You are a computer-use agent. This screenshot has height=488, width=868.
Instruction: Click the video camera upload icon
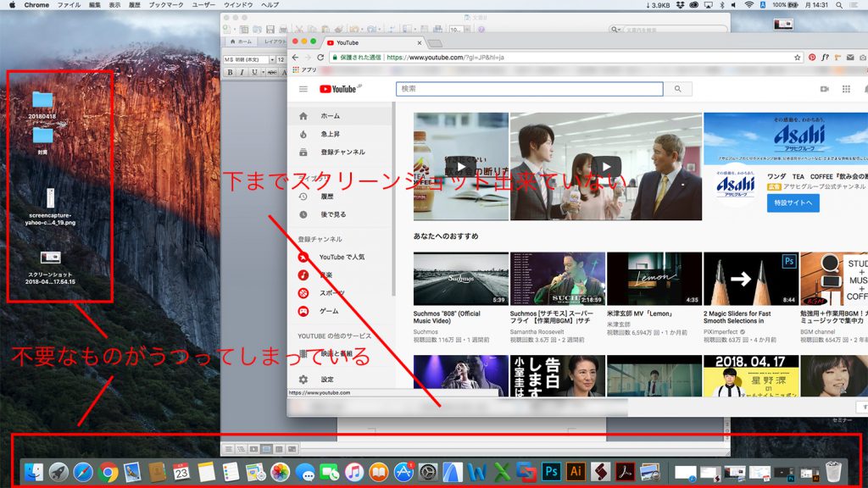824,89
